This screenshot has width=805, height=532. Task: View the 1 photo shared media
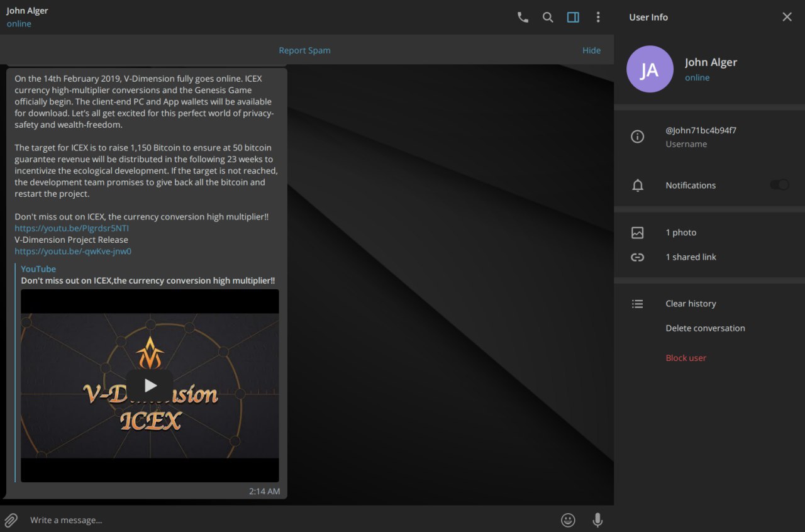click(x=680, y=233)
